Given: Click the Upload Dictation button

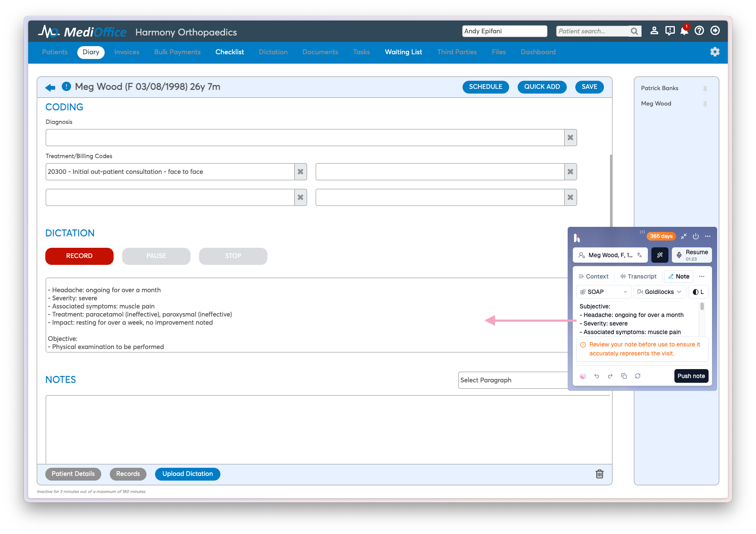Looking at the screenshot, I should [x=188, y=474].
